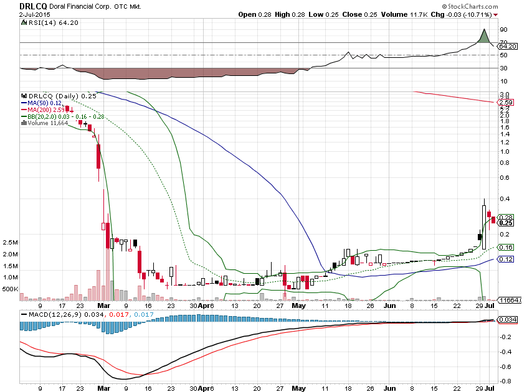Click the 0.16 Bollinger middle band tag

pos(506,247)
